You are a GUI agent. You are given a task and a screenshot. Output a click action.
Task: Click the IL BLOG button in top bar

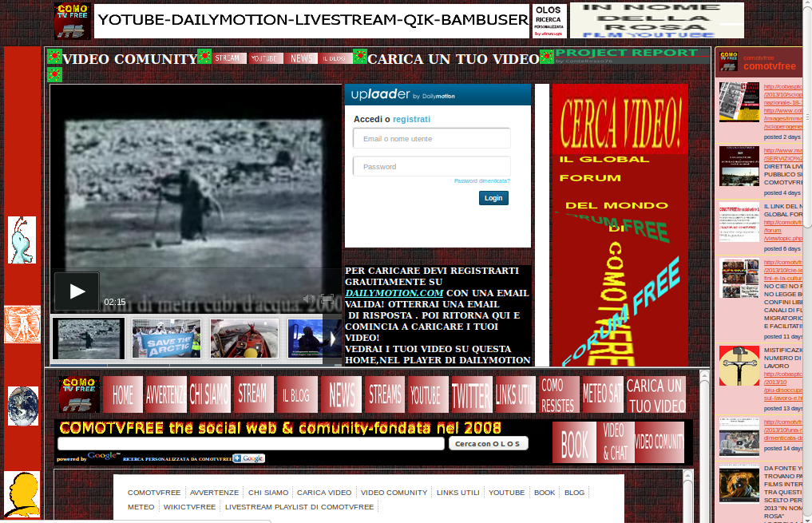click(x=335, y=58)
